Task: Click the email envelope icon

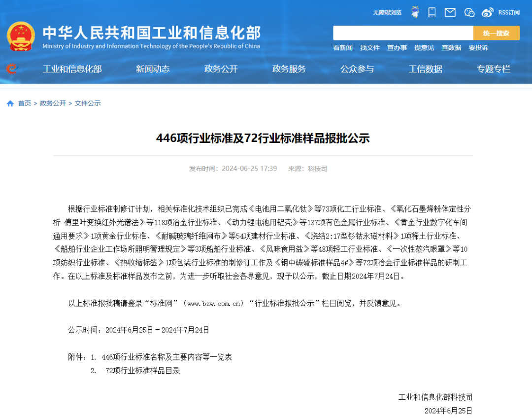Action: click(450, 12)
